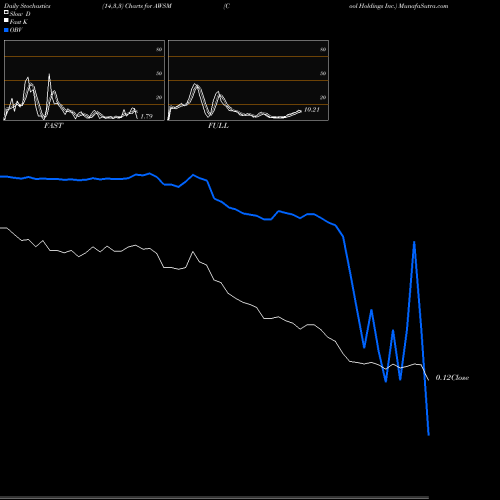The width and height of the screenshot is (500, 500).
Task: Click the OBV legend label
Action: tap(16, 30)
